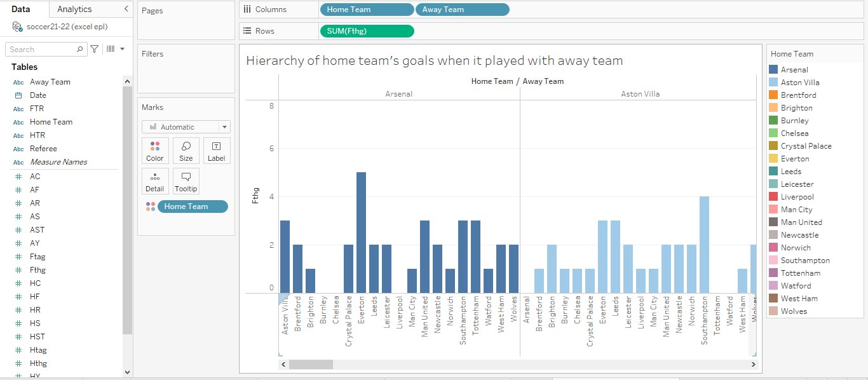Select the Fthg measure in the data pane
Screen dimensions: 868x380
38,269
